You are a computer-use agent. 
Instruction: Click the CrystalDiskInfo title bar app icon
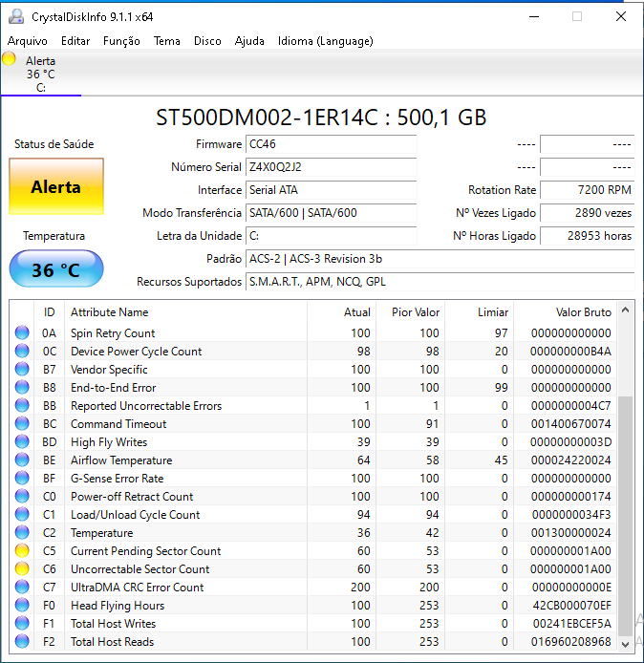[x=16, y=16]
